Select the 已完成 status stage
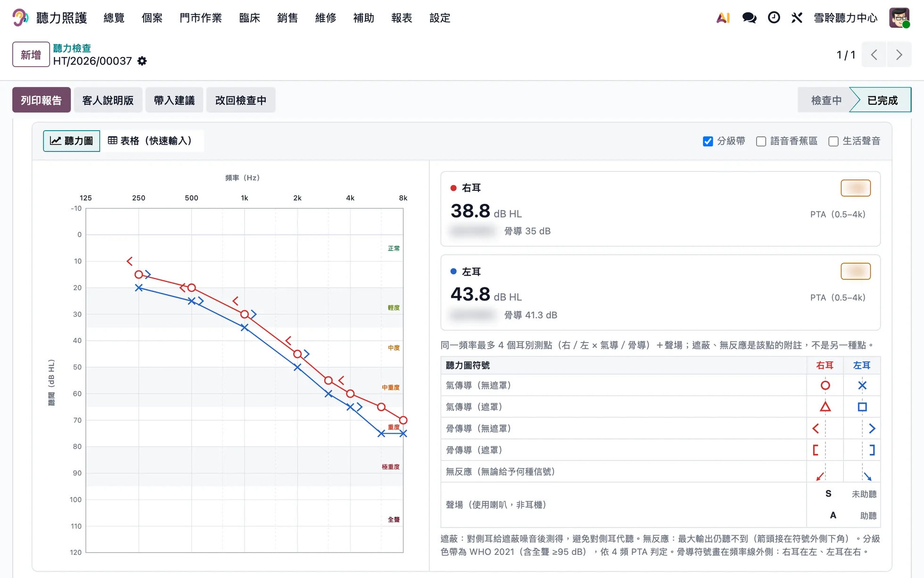Image resolution: width=924 pixels, height=578 pixels. pyautogui.click(x=882, y=100)
